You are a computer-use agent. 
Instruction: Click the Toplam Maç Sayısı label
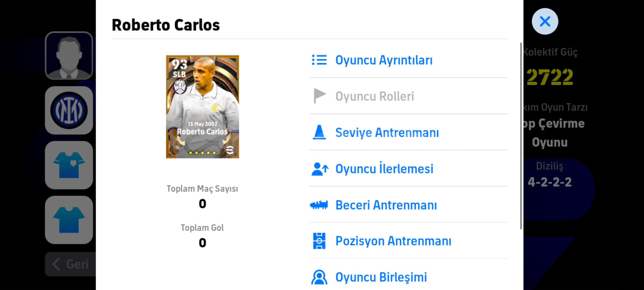point(202,189)
